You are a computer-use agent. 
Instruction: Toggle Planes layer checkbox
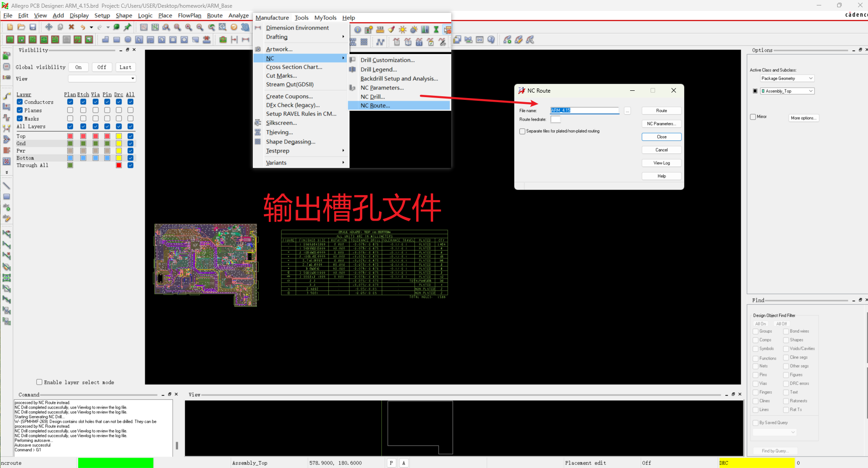click(x=20, y=110)
